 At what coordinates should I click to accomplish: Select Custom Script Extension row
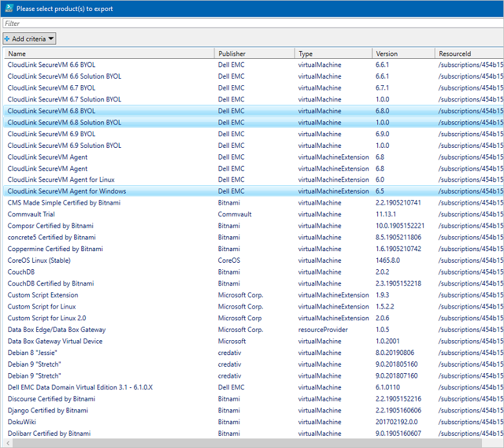click(x=253, y=295)
